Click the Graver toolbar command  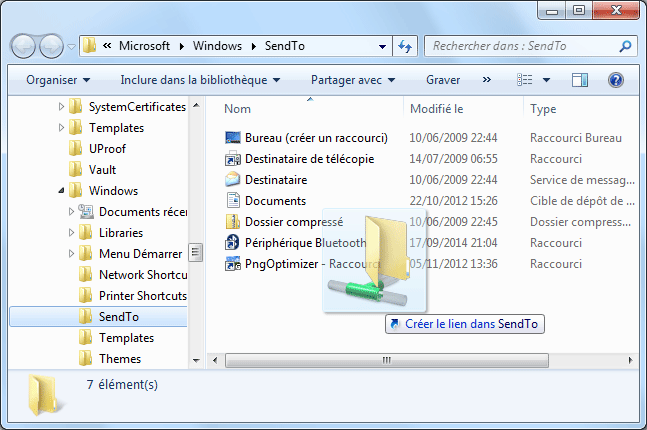(x=443, y=80)
